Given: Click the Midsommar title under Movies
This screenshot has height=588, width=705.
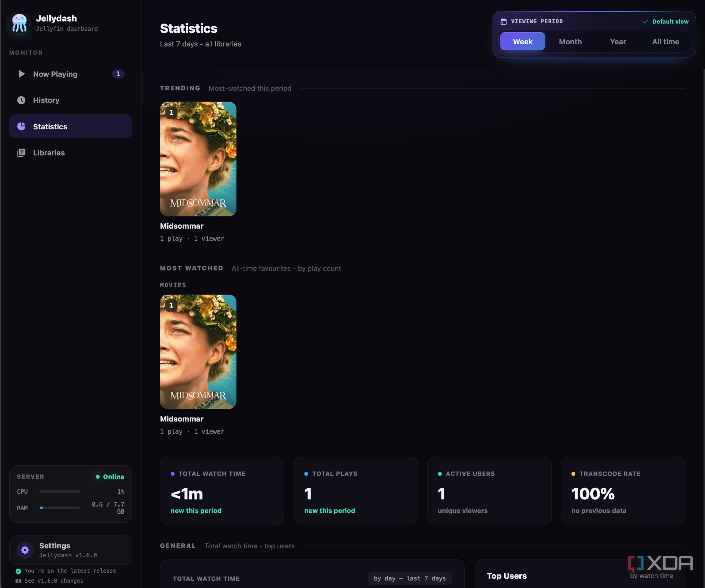Looking at the screenshot, I should click(x=182, y=419).
